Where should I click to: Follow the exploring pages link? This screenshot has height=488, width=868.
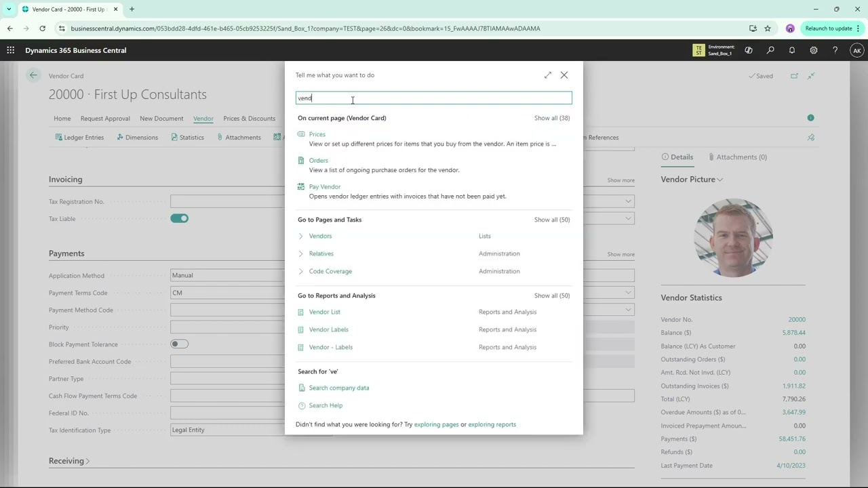(437, 424)
